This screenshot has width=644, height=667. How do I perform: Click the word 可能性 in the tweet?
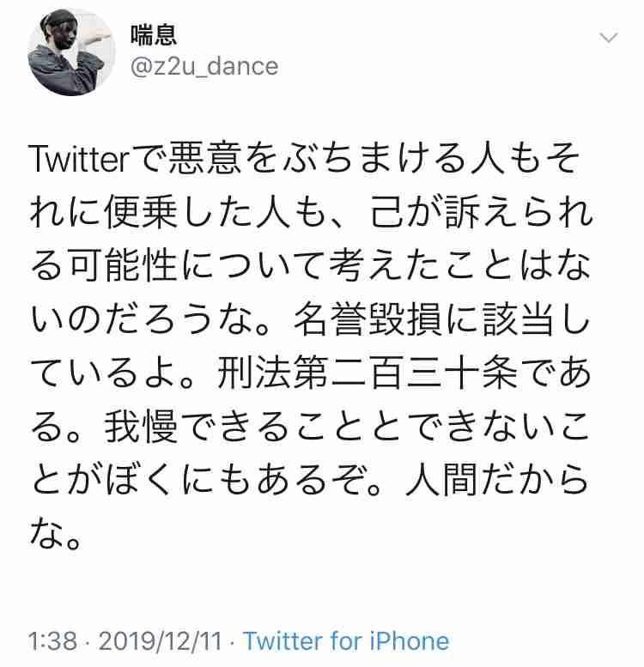124,266
